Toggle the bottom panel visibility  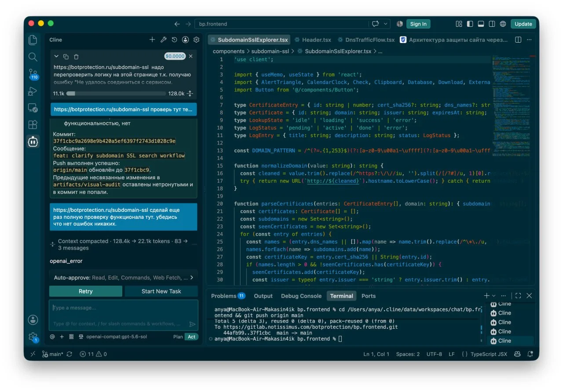point(481,24)
